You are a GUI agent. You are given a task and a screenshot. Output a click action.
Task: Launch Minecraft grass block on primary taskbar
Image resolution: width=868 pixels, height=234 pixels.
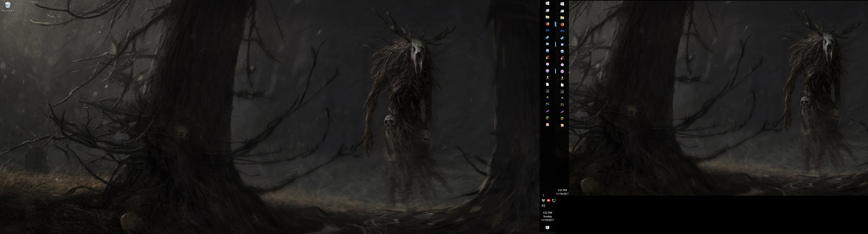(x=547, y=118)
